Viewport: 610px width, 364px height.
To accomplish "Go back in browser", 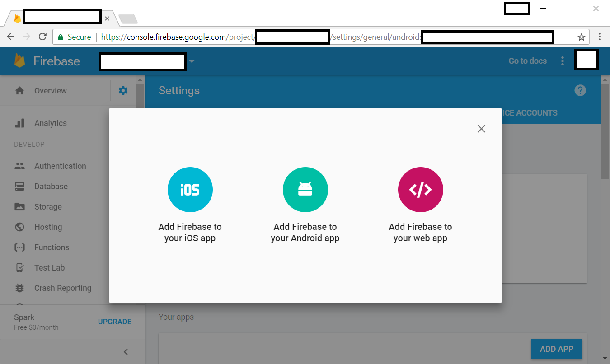I will tap(11, 37).
